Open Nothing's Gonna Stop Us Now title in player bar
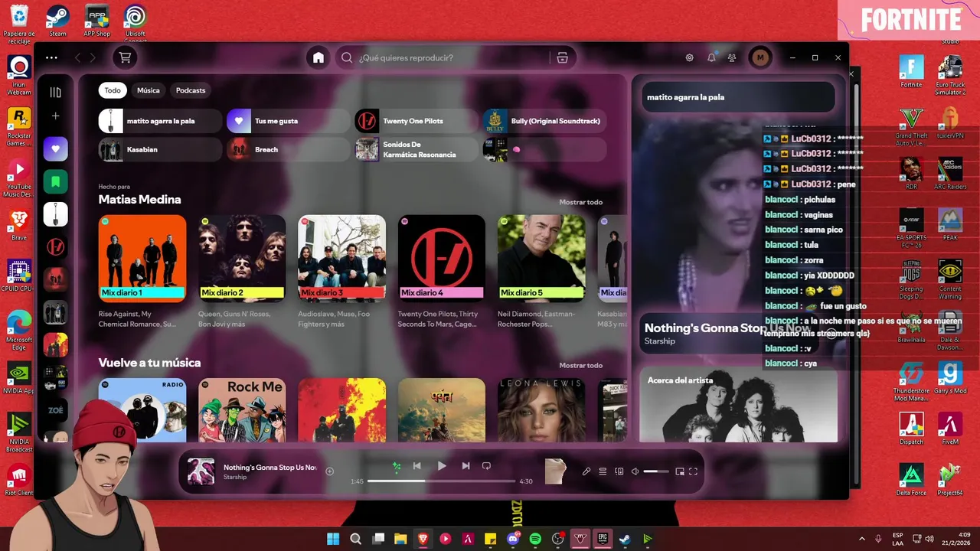The width and height of the screenshot is (980, 551). point(269,467)
